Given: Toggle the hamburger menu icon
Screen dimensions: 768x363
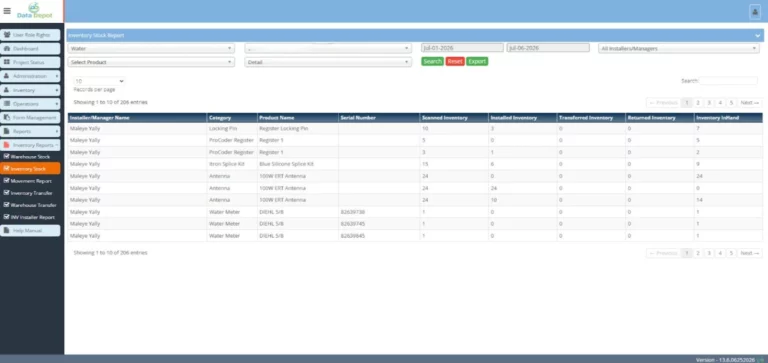Looking at the screenshot, I should coord(7,11).
